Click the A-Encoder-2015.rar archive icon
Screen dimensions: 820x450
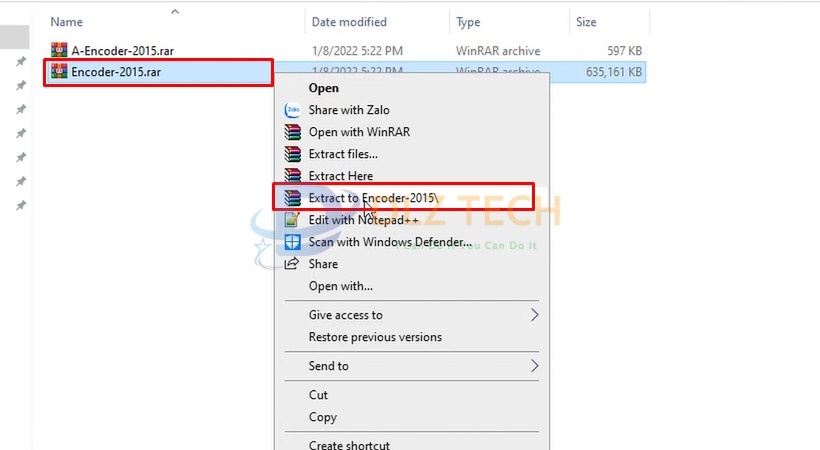coord(59,50)
